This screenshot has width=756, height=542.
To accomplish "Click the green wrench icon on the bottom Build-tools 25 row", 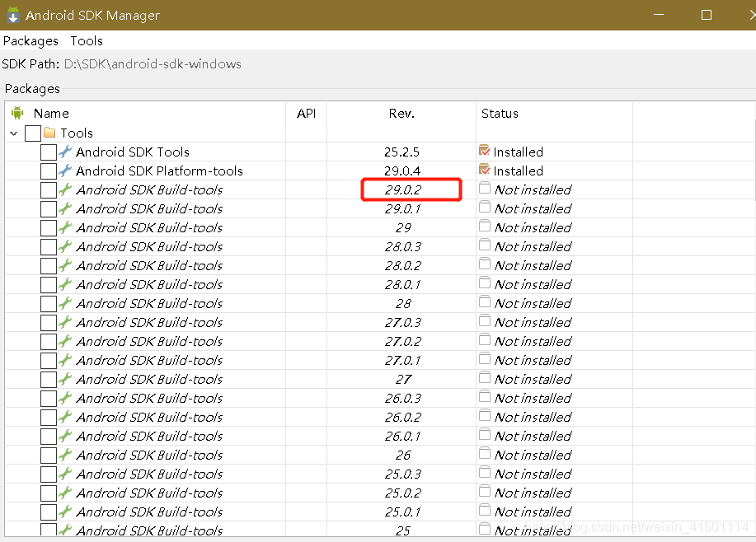I will pos(64,530).
